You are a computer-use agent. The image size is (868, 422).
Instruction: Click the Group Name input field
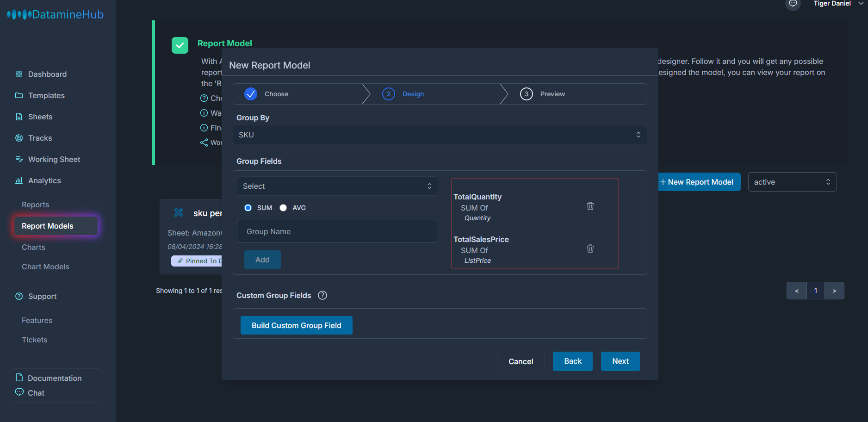(x=337, y=231)
